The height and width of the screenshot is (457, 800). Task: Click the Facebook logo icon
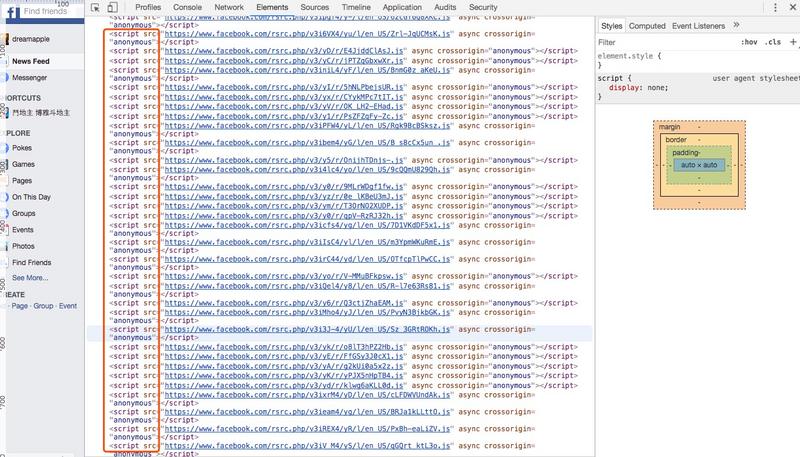[x=11, y=11]
